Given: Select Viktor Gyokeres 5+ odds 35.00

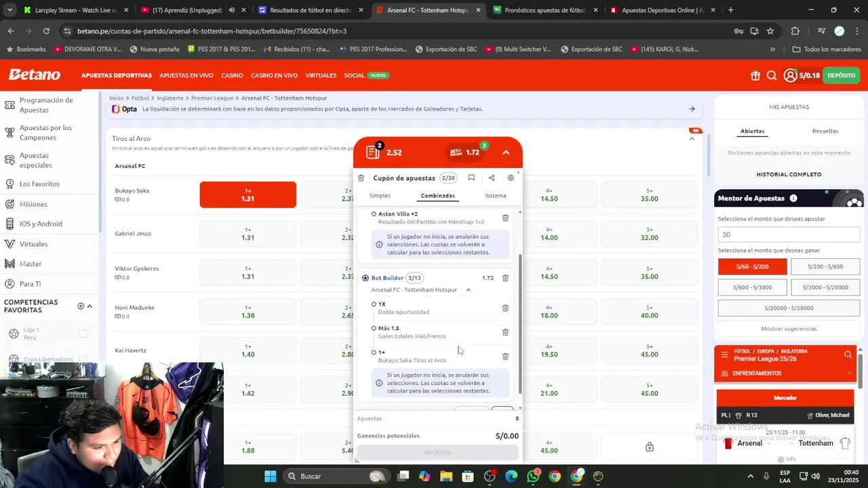Looking at the screenshot, I should coord(649,272).
